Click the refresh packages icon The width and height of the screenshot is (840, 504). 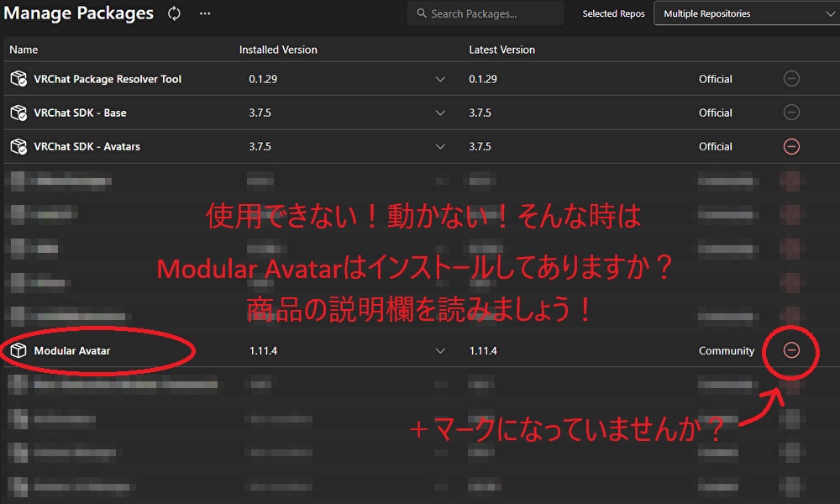click(x=174, y=13)
